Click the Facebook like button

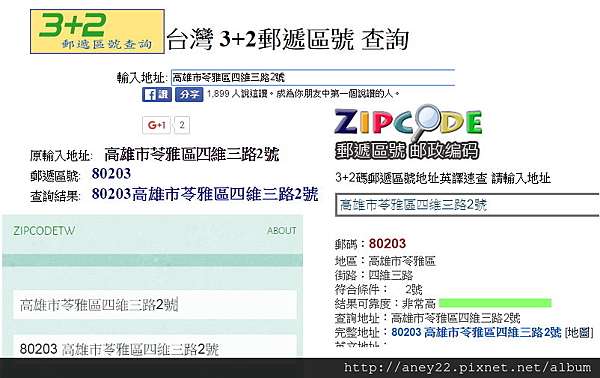[x=157, y=94]
